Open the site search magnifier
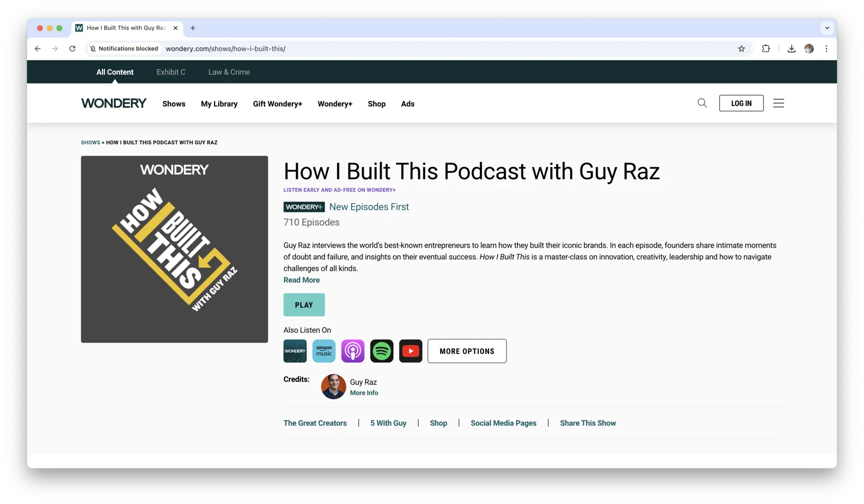Image resolution: width=864 pixels, height=504 pixels. click(x=702, y=103)
